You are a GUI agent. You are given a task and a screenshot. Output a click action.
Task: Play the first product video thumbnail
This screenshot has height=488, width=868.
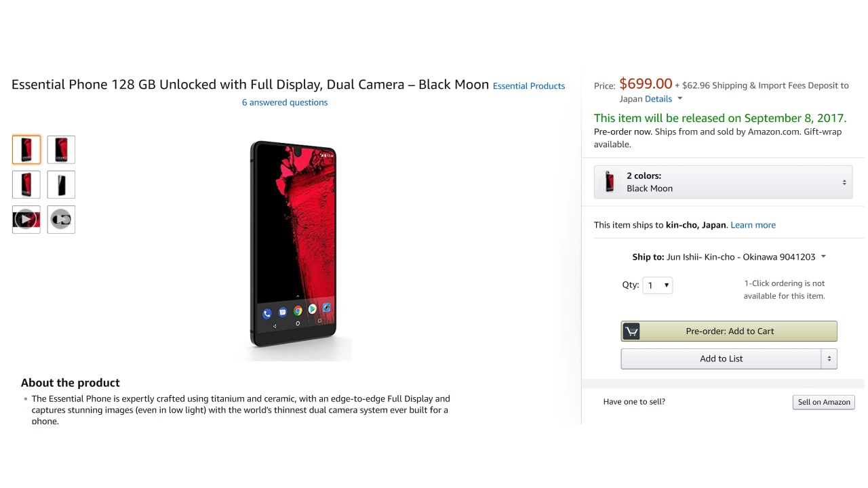tap(26, 220)
